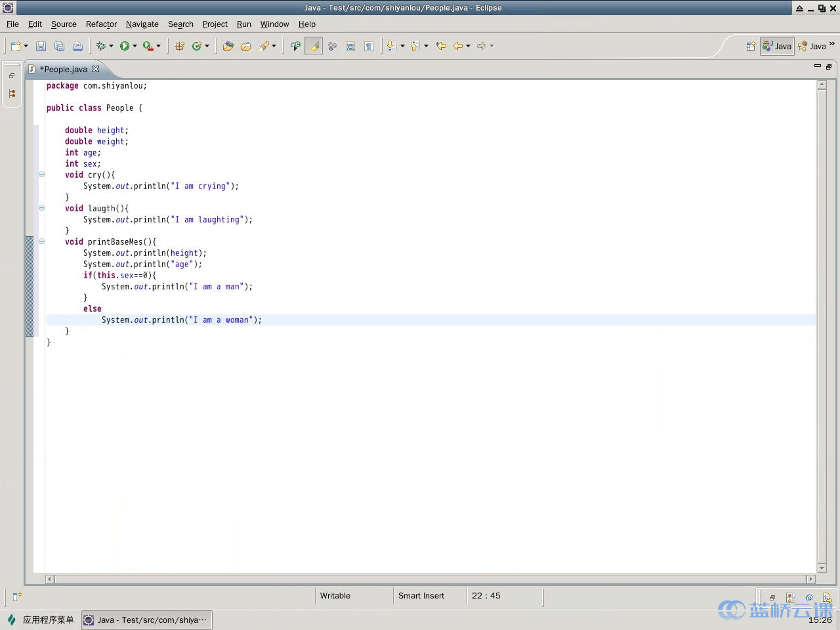The height and width of the screenshot is (630, 840).
Task: Open the Window menu
Action: pos(274,24)
